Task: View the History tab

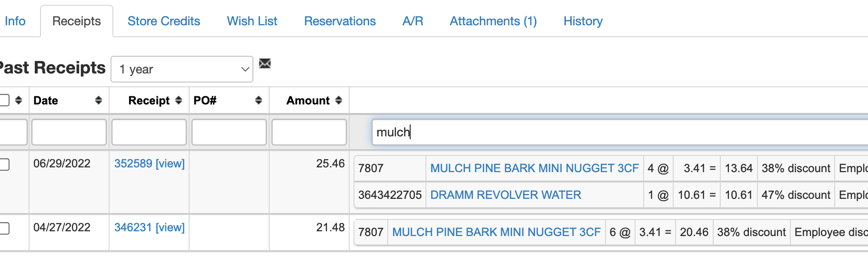Action: pos(583,21)
